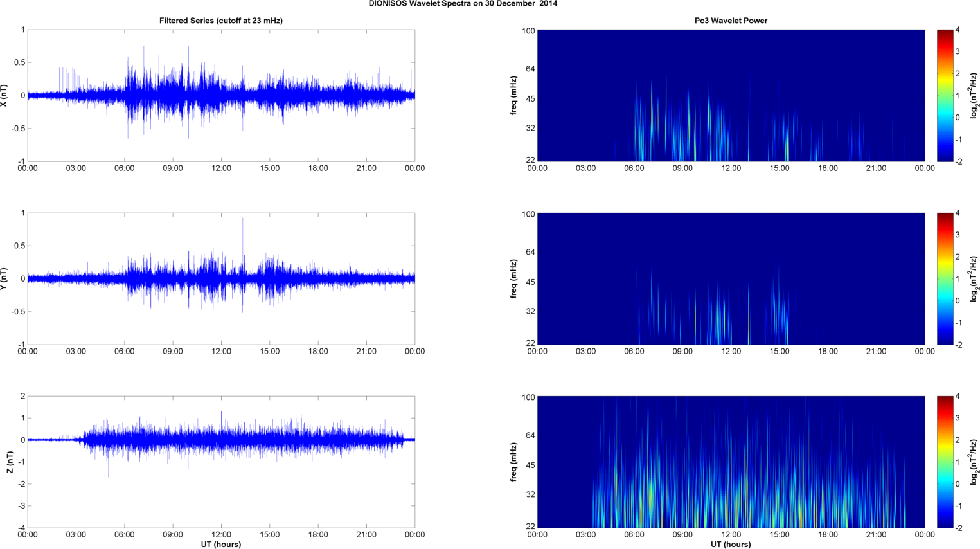
Task: Click the 18:00 tick under Z wavelet spectrogram
Action: [x=828, y=535]
